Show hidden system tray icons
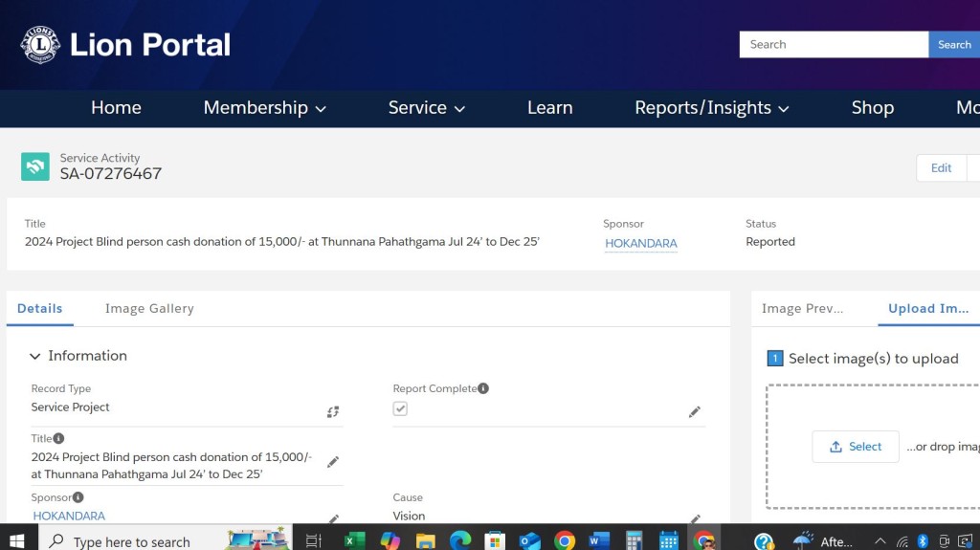This screenshot has height=550, width=980. [x=880, y=541]
